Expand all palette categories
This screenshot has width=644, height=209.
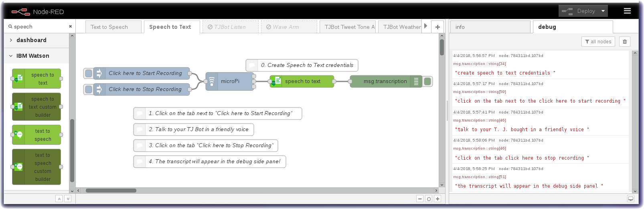[68, 199]
